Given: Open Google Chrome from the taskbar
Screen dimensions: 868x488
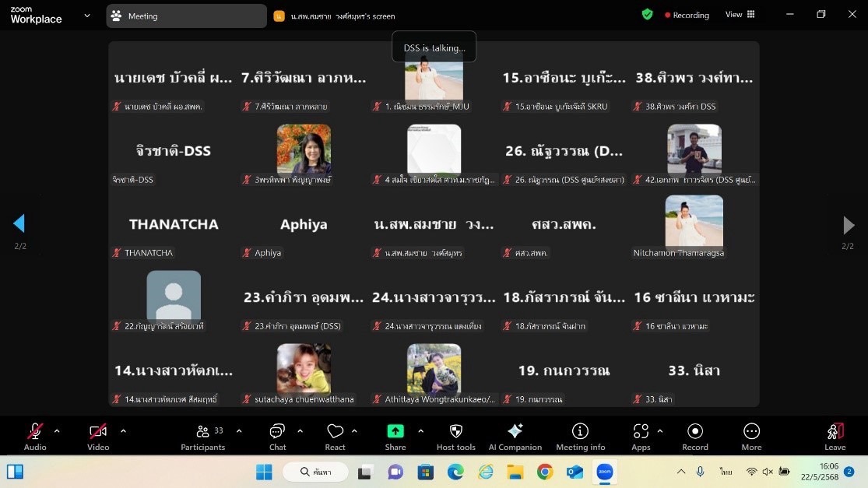Looking at the screenshot, I should [x=545, y=472].
